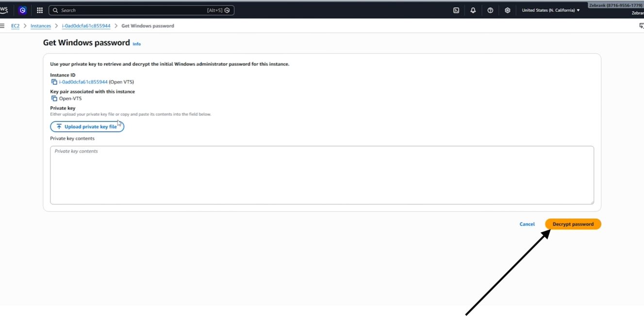Click the Upload private key file button

click(87, 126)
